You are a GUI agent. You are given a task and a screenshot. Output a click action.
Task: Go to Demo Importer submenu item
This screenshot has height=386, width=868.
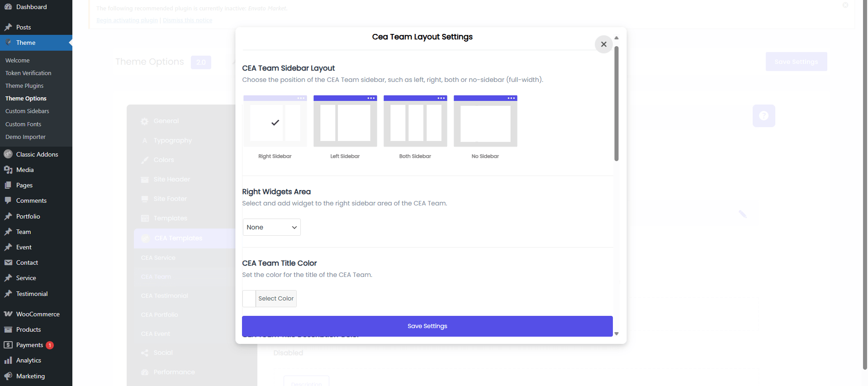click(25, 137)
